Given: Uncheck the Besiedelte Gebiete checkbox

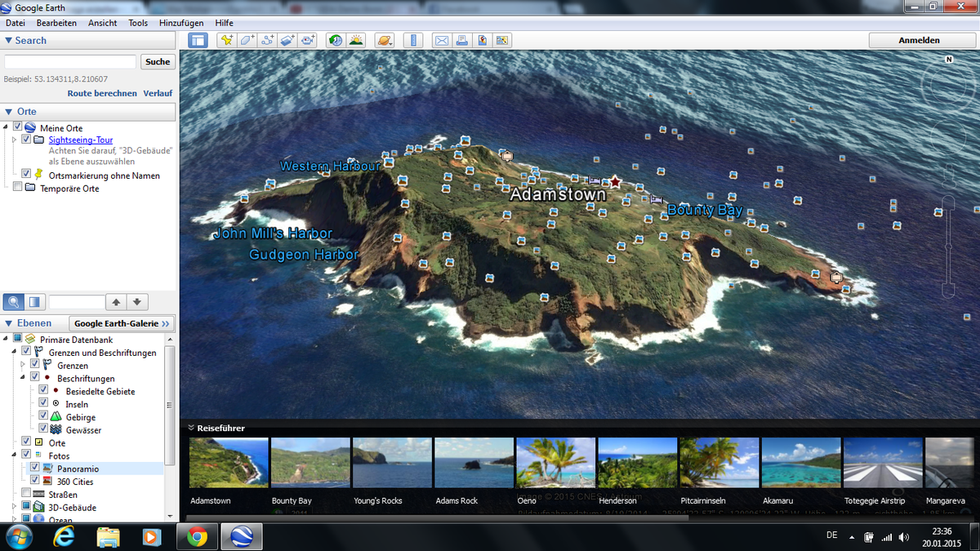Looking at the screenshot, I should coord(43,390).
